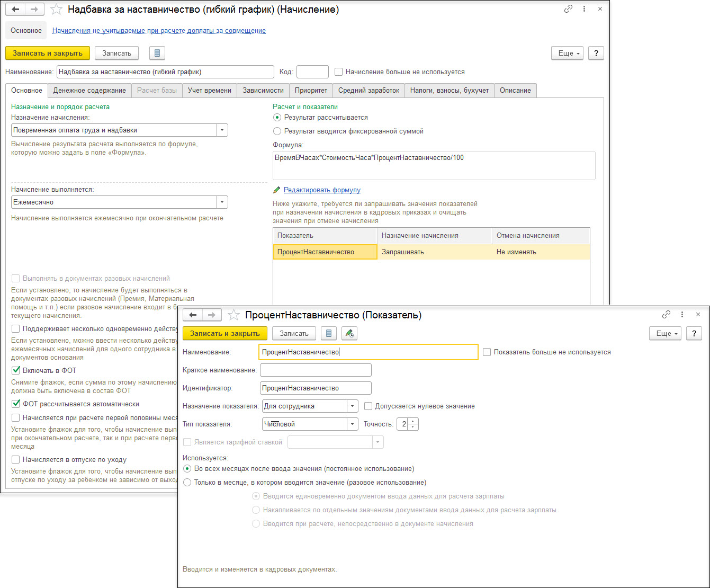Image resolution: width=710 pixels, height=588 pixels.
Task: Open 'Начисления не учитываемые при расчете доплаты' link
Action: click(159, 31)
